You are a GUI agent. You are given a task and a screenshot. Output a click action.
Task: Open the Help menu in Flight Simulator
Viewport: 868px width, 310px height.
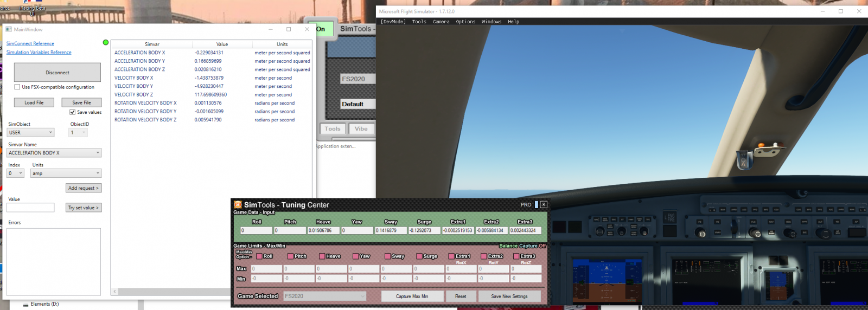tap(514, 22)
